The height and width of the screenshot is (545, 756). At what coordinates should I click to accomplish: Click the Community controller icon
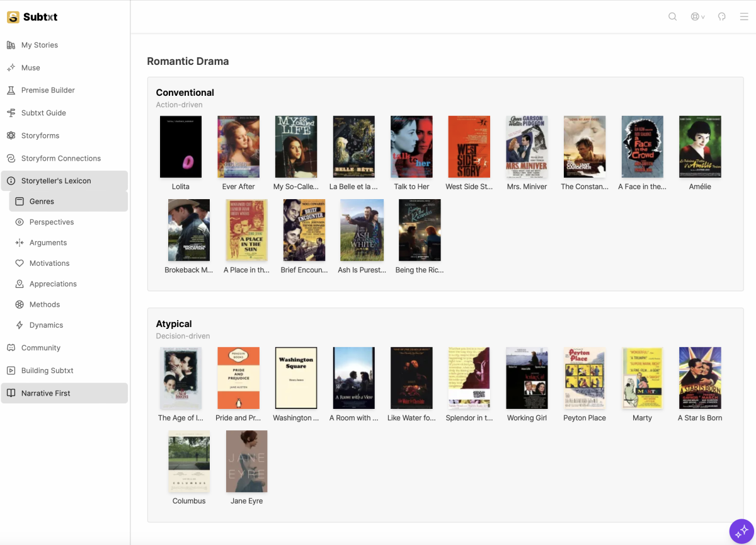click(x=11, y=348)
